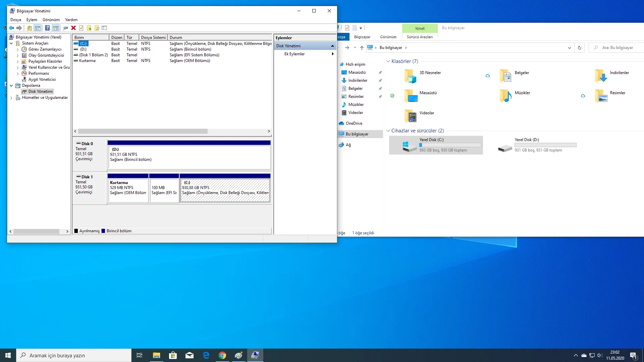Toggle Show/Hide Action Pane toolbar button
Screen dimensions: 644x362
(x=56, y=28)
